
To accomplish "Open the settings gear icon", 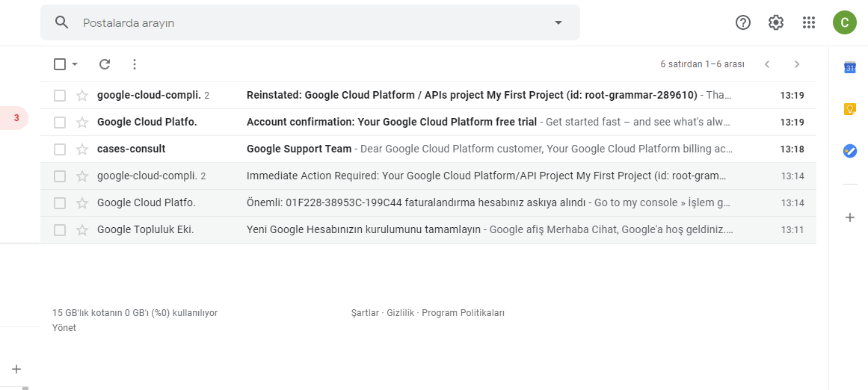I will click(x=776, y=22).
